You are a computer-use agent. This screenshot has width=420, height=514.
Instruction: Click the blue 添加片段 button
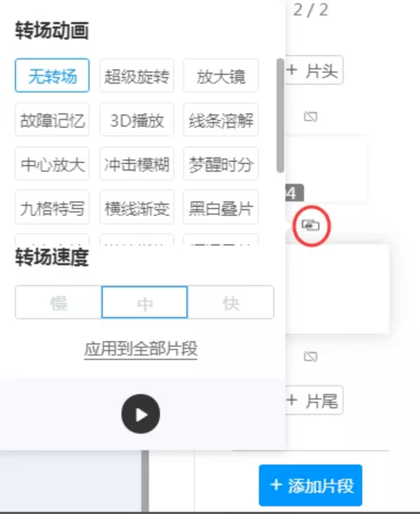pos(311,485)
